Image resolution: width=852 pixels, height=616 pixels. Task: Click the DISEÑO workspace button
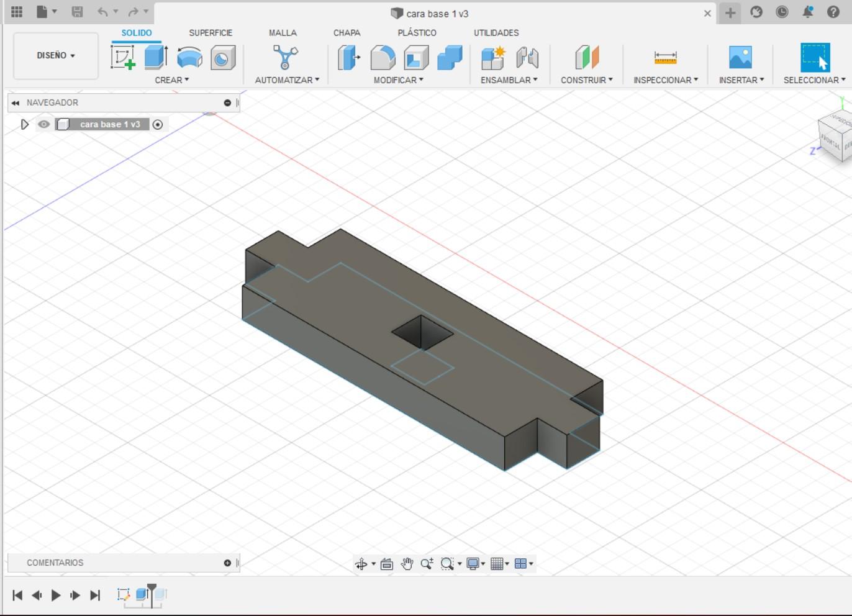[55, 55]
